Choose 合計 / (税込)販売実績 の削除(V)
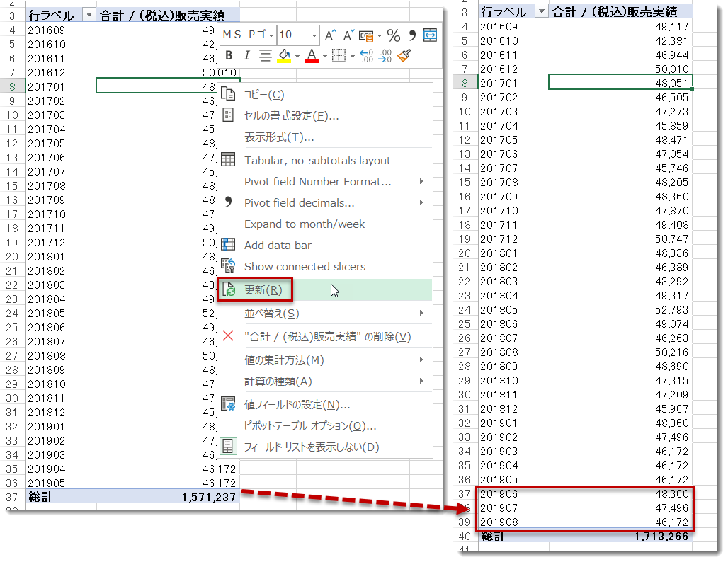The width and height of the screenshot is (728, 562). pyautogui.click(x=325, y=336)
